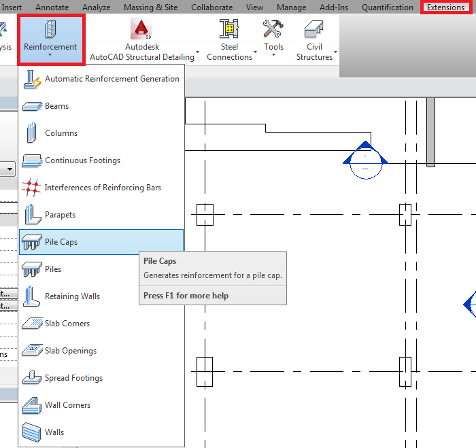The width and height of the screenshot is (476, 448).
Task: Choose the Walls menu entry text
Action: (x=54, y=432)
